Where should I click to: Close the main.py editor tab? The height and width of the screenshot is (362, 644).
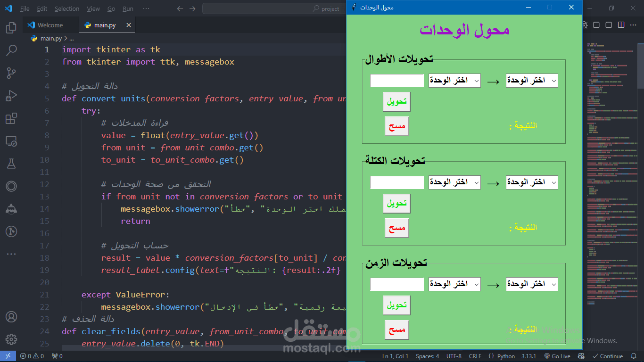point(128,25)
